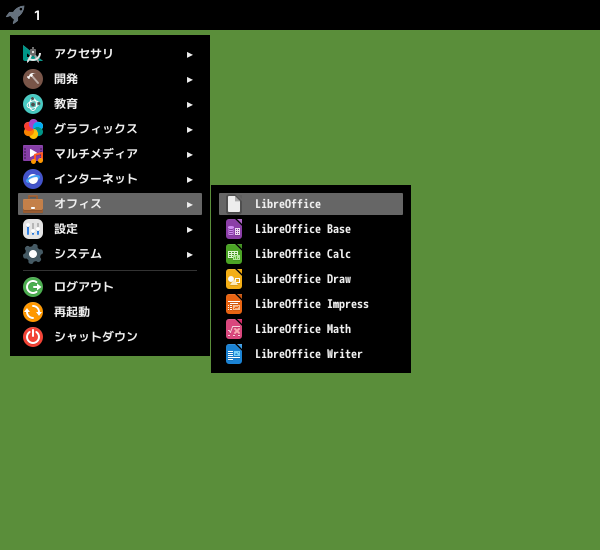The height and width of the screenshot is (550, 600).
Task: Expand the インターネット submenu arrow
Action: [189, 180]
